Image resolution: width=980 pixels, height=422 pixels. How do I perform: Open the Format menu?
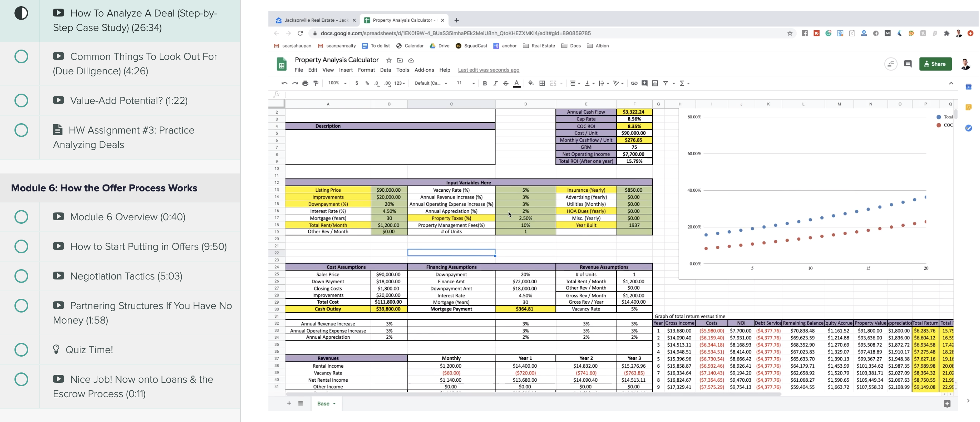point(366,70)
